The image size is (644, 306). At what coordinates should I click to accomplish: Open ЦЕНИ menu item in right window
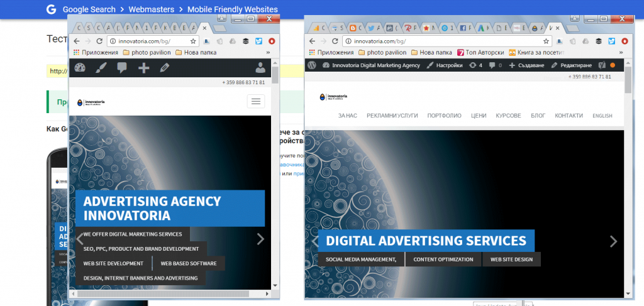point(479,116)
